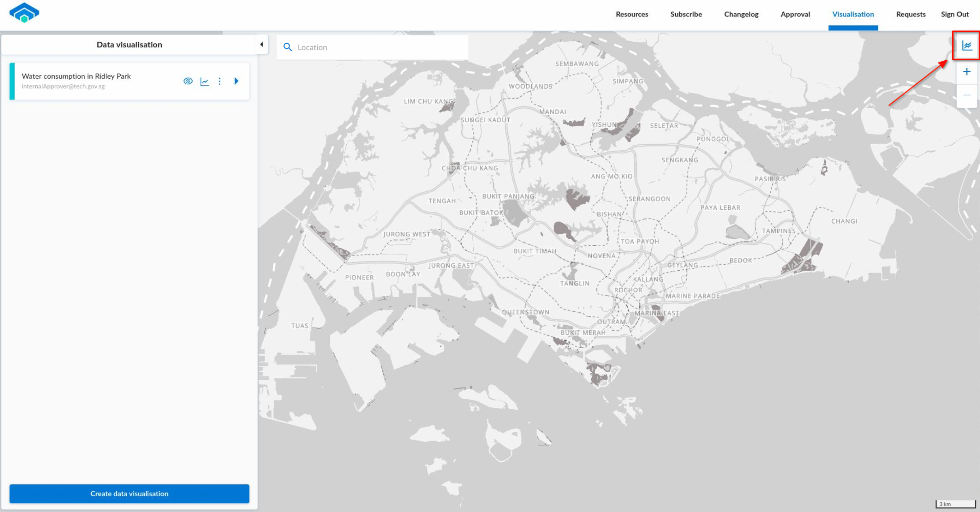Click the TUAS map label
The image size is (980, 512).
300,326
